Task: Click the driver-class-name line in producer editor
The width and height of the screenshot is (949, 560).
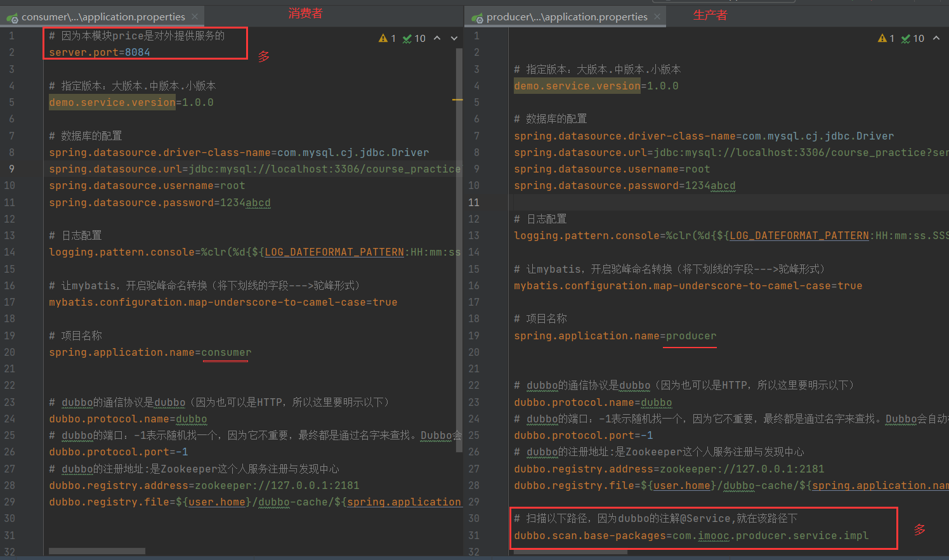Action: point(704,136)
